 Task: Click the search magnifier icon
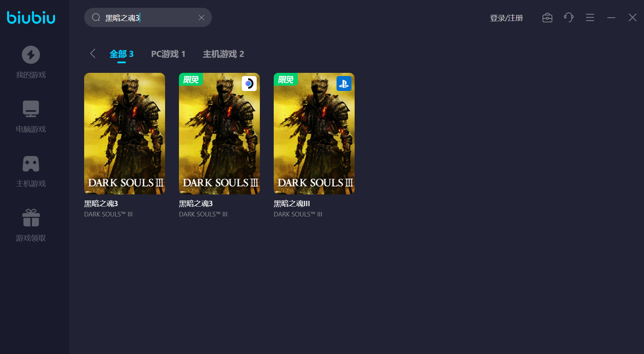96,17
